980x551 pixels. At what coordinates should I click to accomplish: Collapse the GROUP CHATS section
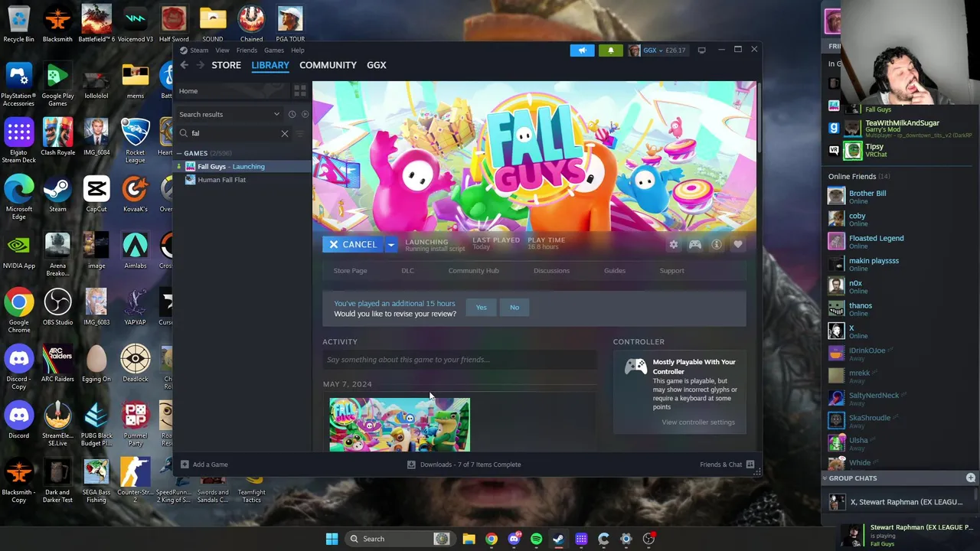(x=825, y=478)
